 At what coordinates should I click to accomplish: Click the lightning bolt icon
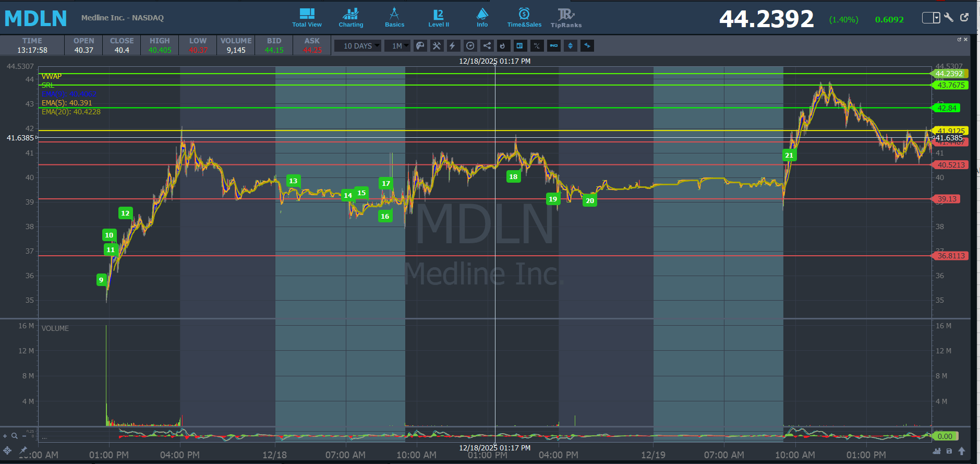[453, 46]
